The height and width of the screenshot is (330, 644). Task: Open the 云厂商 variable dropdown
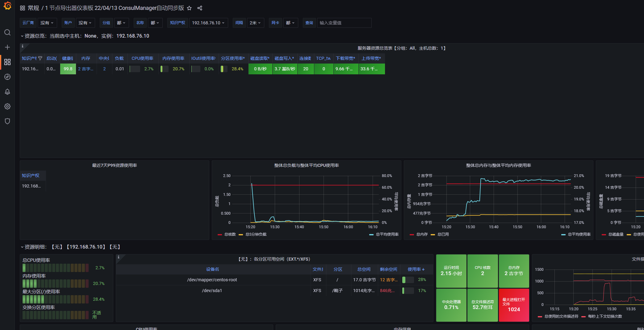click(x=47, y=23)
